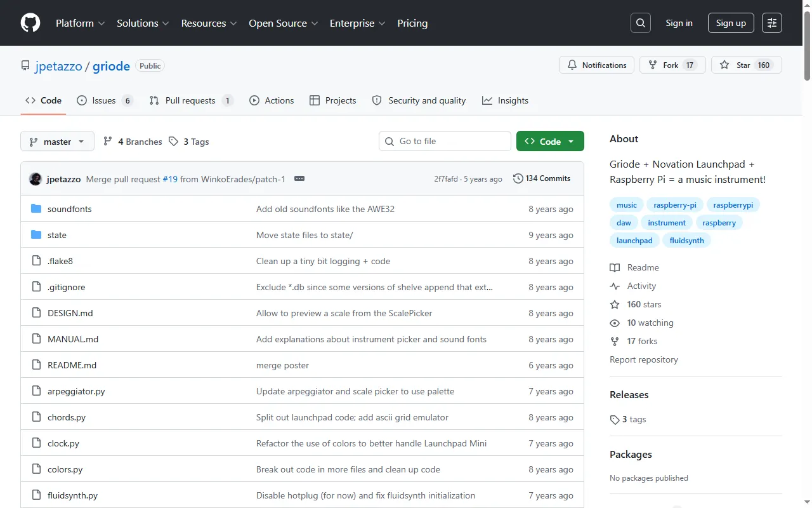Open the MANUAL.md file
The height and width of the screenshot is (508, 812).
pyautogui.click(x=73, y=339)
